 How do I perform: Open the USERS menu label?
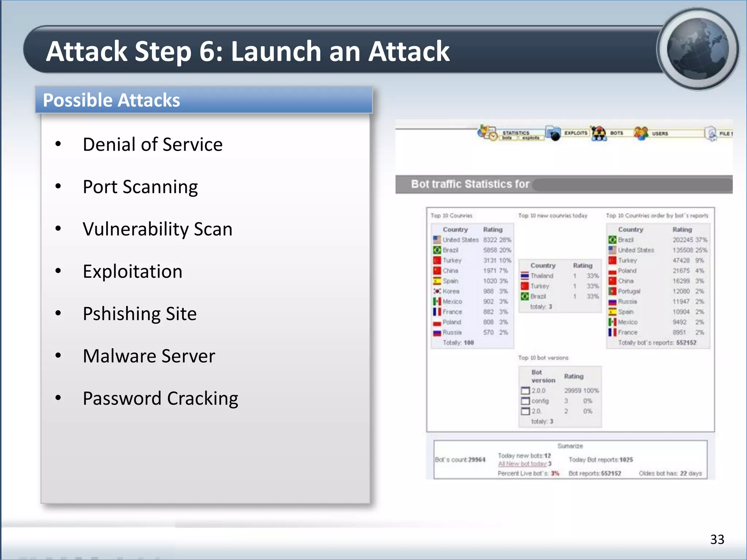[x=660, y=134]
